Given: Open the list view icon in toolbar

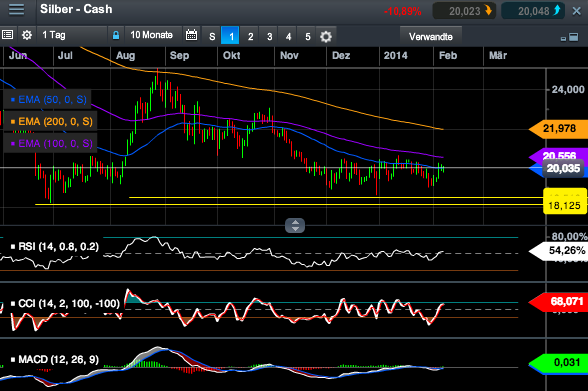Looking at the screenshot, I should point(8,35).
